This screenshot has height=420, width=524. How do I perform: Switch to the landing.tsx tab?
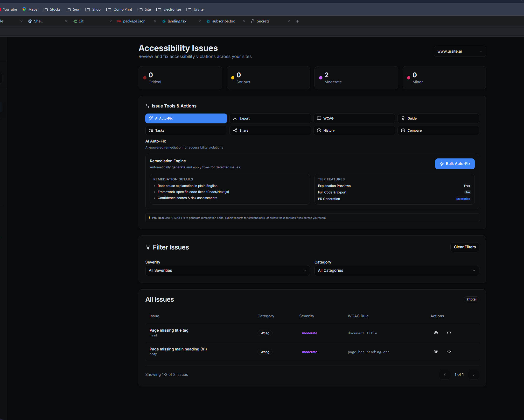(177, 21)
